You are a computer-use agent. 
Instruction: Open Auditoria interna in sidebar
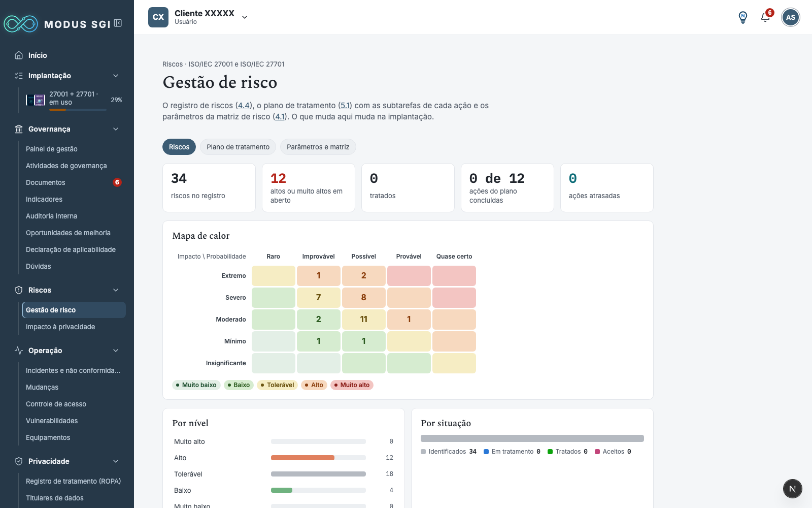tap(74, 216)
